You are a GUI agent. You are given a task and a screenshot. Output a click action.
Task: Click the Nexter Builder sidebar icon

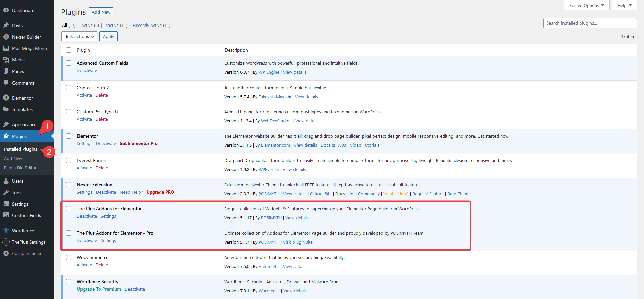pyautogui.click(x=6, y=37)
